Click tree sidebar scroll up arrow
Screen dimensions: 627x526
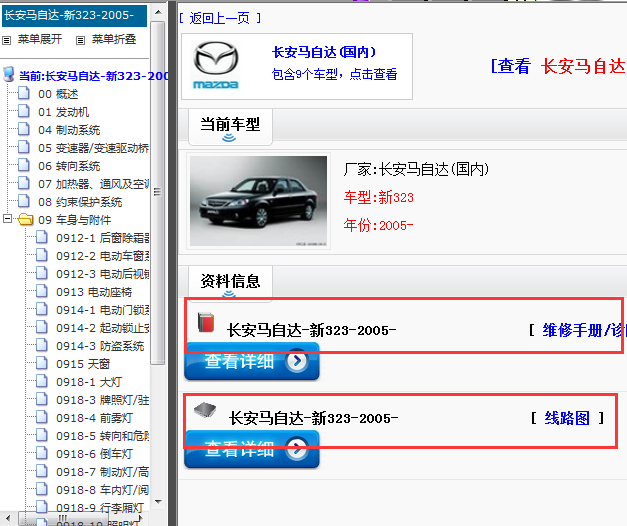click(x=158, y=12)
